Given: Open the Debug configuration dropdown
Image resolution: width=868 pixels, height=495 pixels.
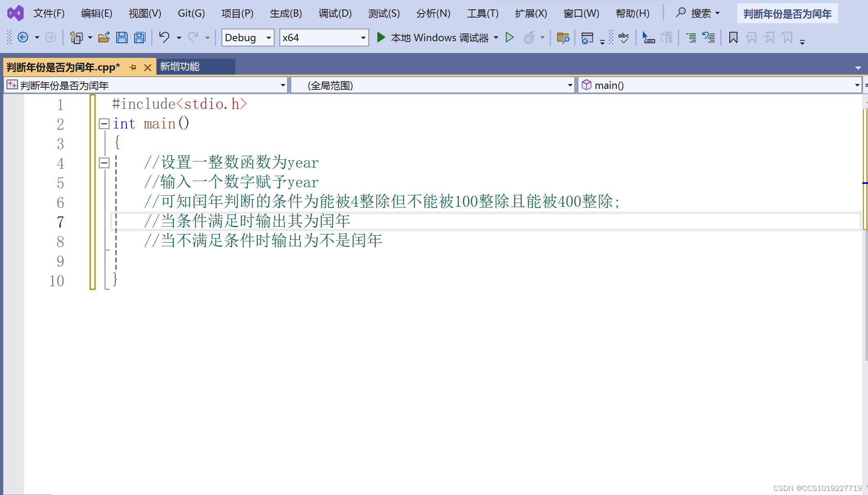Looking at the screenshot, I should 248,38.
